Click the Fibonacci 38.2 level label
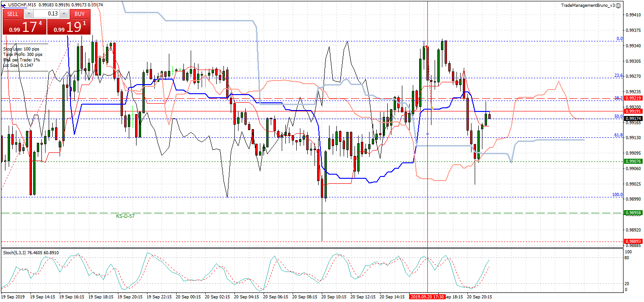644x302 pixels. (619, 98)
